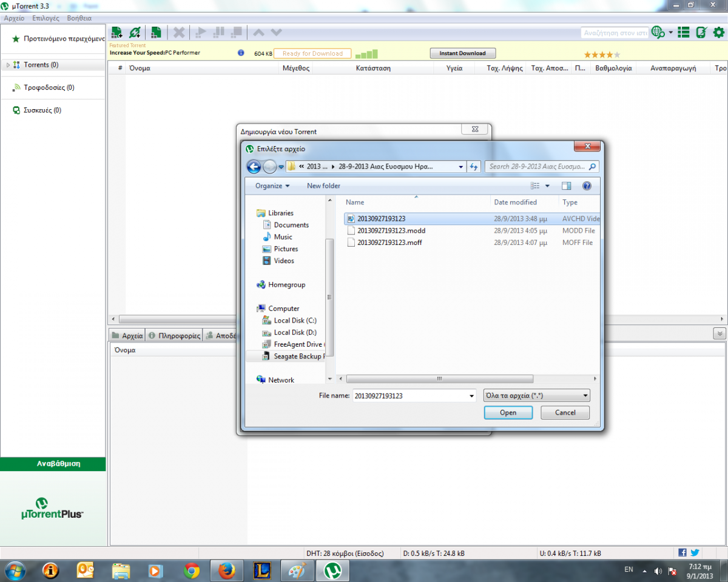Click the help question mark icon
The image size is (728, 582).
click(587, 186)
